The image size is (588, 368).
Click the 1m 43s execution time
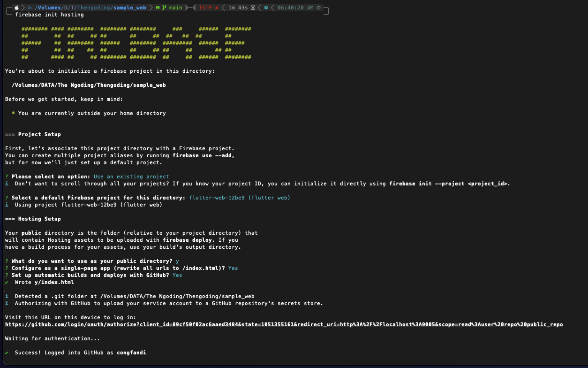pos(238,8)
